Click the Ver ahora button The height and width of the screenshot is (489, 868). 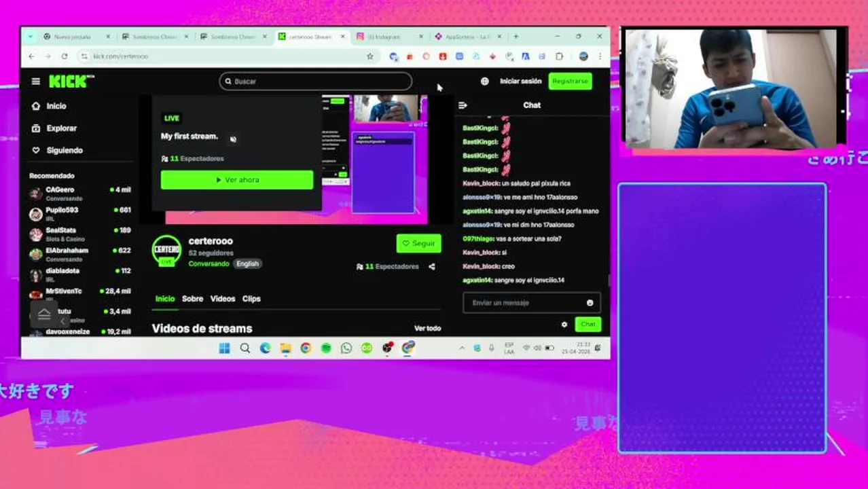click(x=237, y=180)
